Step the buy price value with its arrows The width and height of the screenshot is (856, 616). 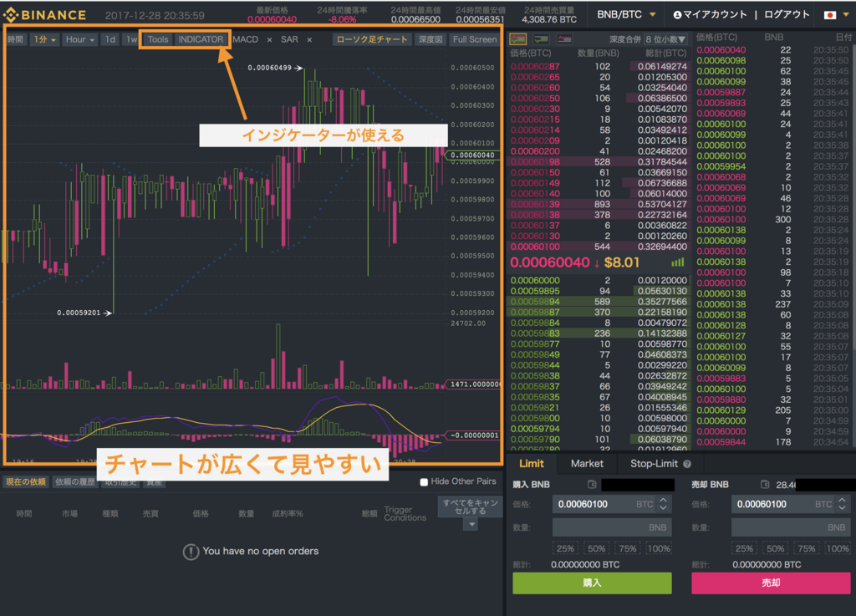click(x=663, y=504)
